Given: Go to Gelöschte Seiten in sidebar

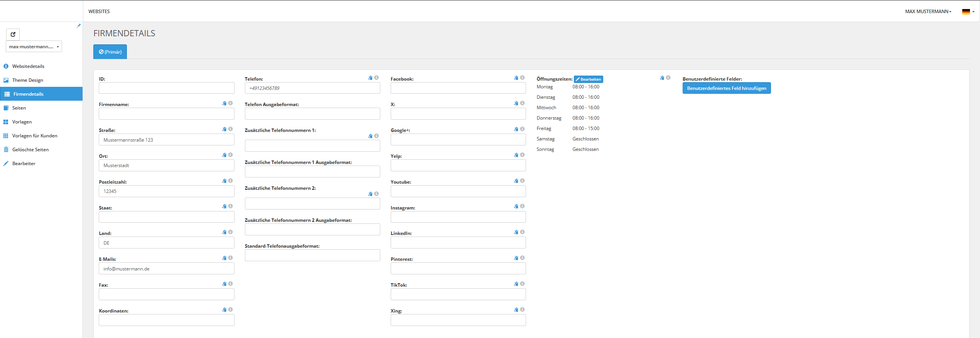Looking at the screenshot, I should (30, 150).
